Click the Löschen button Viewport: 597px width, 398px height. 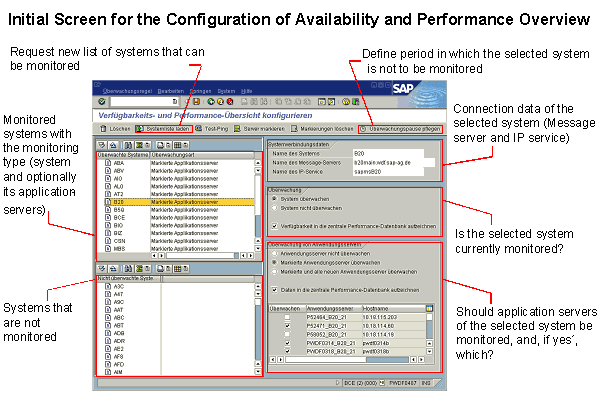click(115, 129)
